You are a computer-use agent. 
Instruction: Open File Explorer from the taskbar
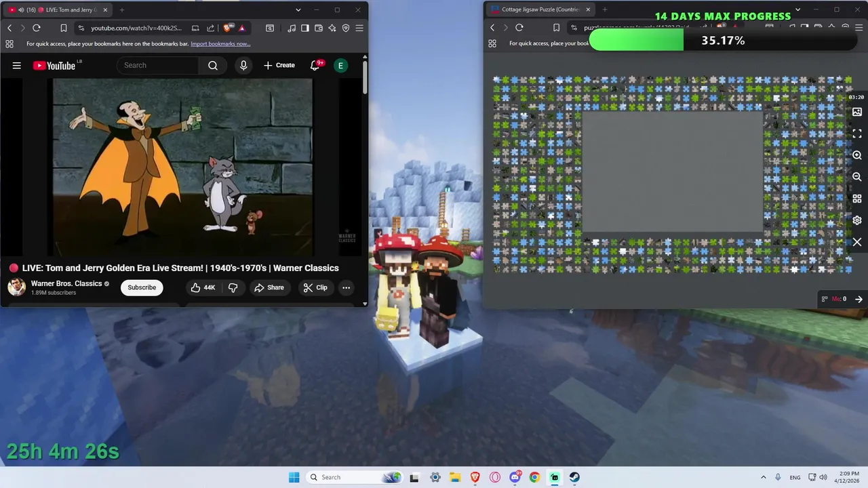pos(455,477)
